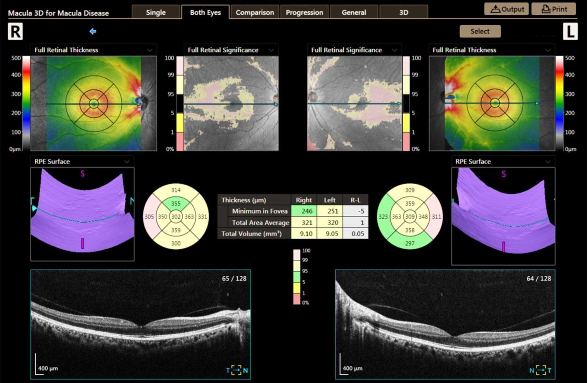Expand left eye Full Retinal Thickness dropdown
This screenshot has height=383, width=588.
pyautogui.click(x=548, y=50)
